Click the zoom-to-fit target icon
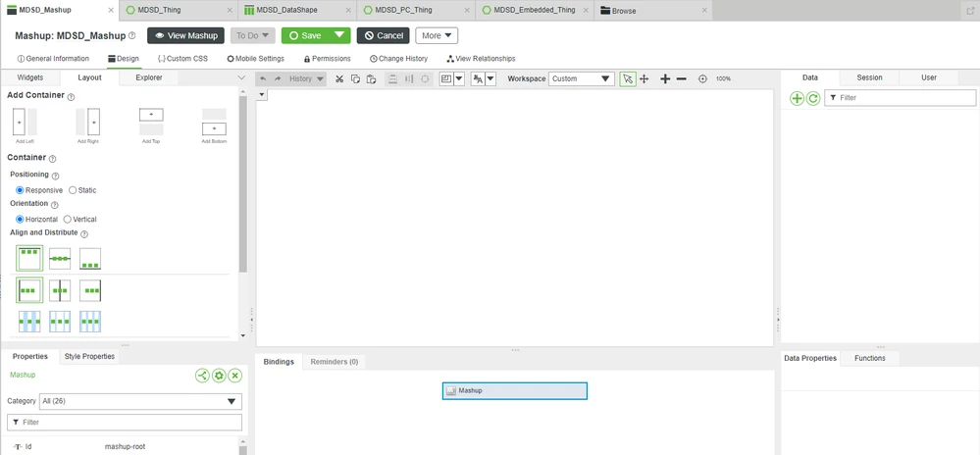The width and height of the screenshot is (980, 455). (x=702, y=78)
